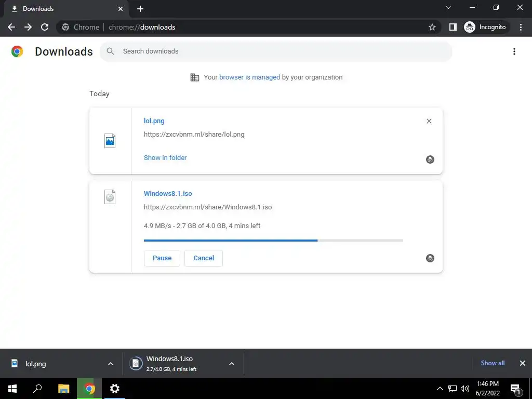This screenshot has height=399, width=532.
Task: Remove lol.png from the download list
Action: [x=429, y=121]
